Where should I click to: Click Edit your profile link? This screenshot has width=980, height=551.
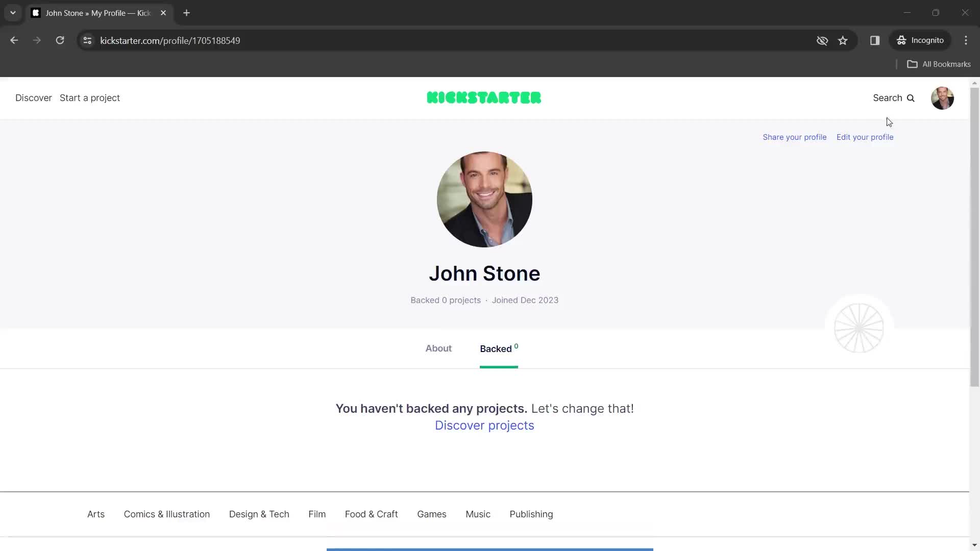pos(865,137)
